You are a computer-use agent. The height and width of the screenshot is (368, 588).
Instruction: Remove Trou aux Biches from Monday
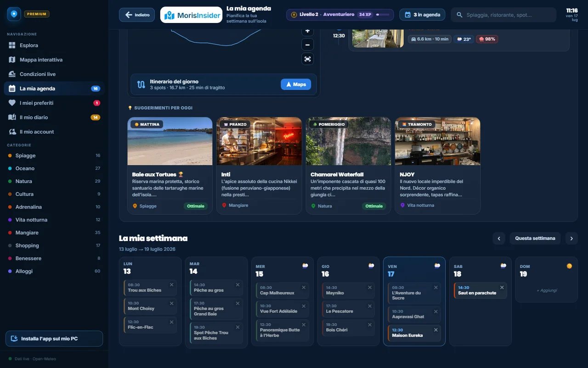(x=171, y=285)
